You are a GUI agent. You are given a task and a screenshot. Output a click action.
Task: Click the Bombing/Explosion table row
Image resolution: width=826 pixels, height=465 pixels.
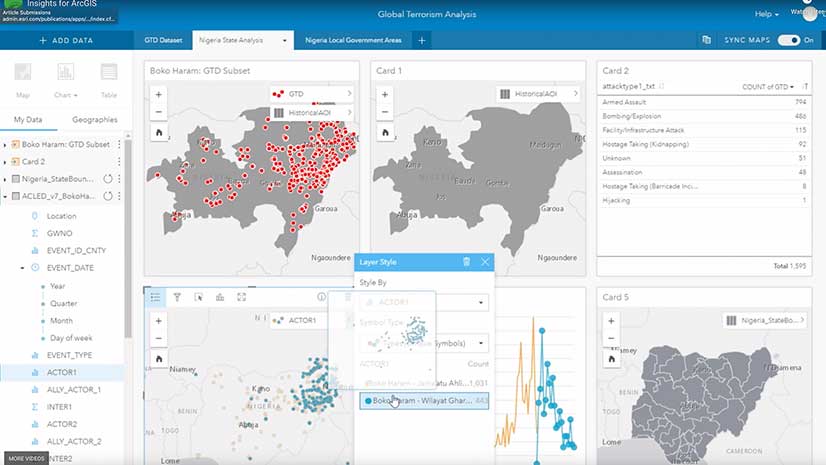click(x=704, y=116)
